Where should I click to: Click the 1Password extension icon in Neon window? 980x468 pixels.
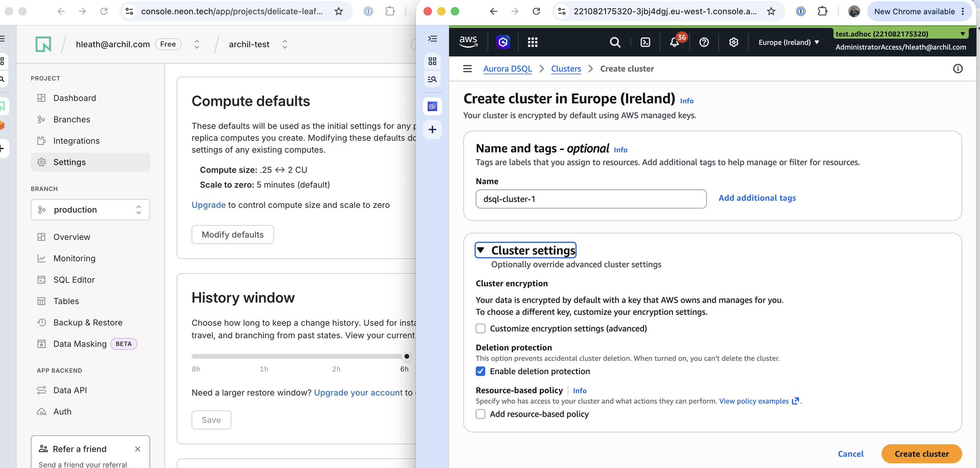[x=368, y=11]
